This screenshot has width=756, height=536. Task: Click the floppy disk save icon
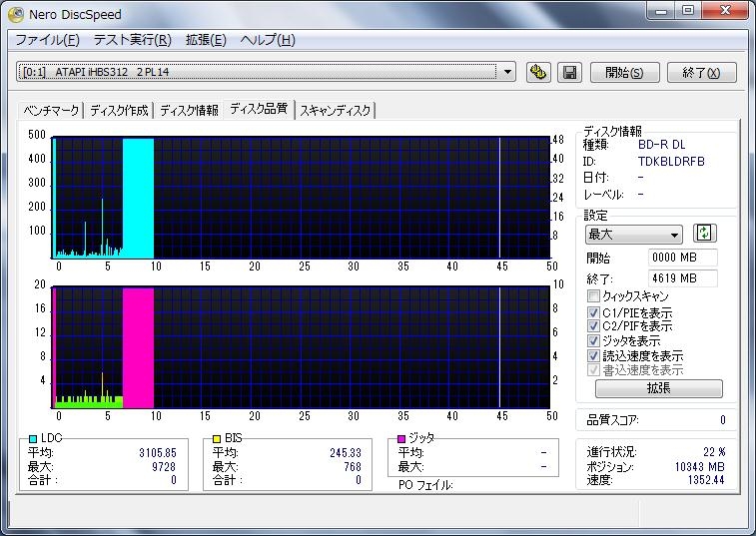(569, 72)
